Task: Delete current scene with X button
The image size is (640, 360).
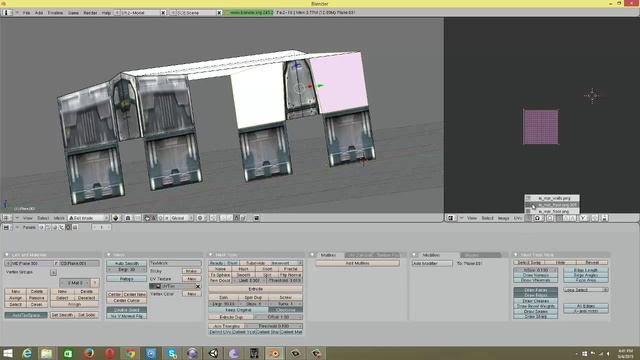Action: tap(219, 13)
